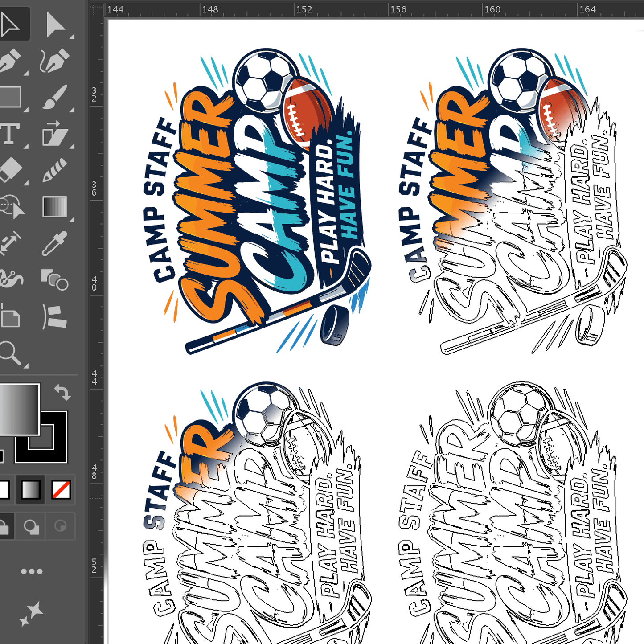Select the Blend tool
This screenshot has width=644, height=644.
coord(55,279)
